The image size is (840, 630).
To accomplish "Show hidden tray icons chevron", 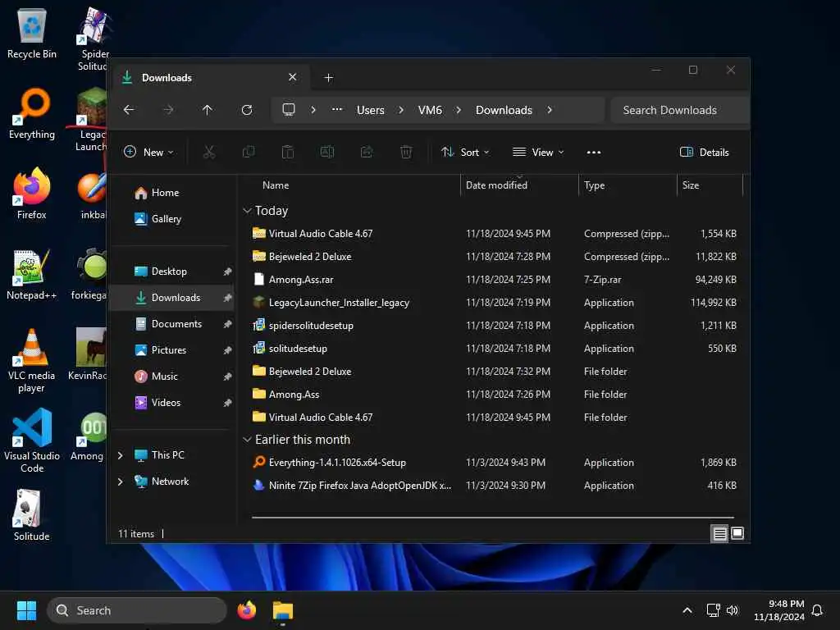I will coord(687,610).
